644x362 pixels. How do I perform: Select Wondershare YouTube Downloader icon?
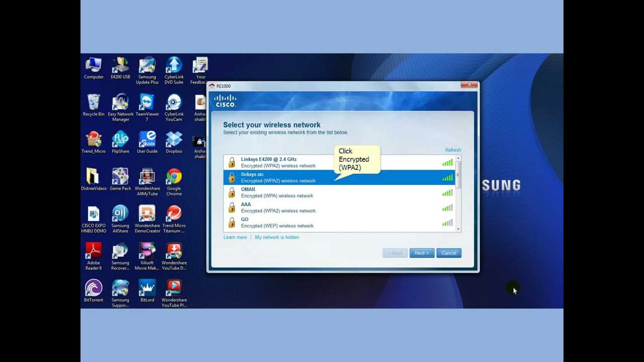[x=174, y=257]
